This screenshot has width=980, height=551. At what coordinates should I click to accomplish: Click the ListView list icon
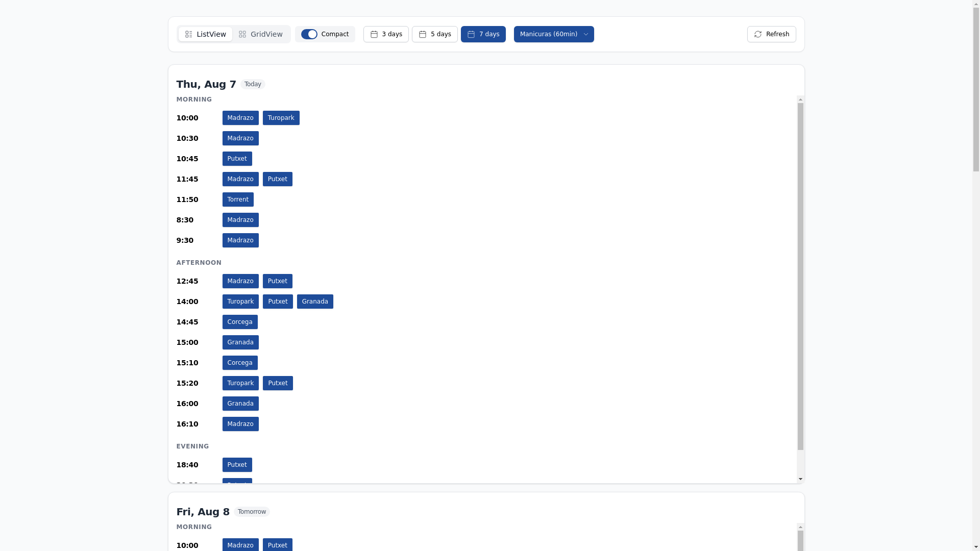tap(189, 34)
